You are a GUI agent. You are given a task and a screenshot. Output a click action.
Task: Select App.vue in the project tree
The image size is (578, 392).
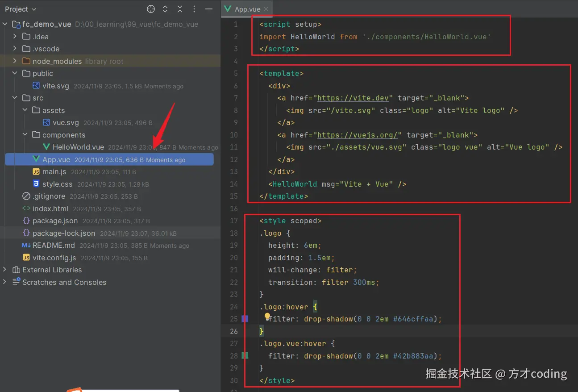[109, 159]
